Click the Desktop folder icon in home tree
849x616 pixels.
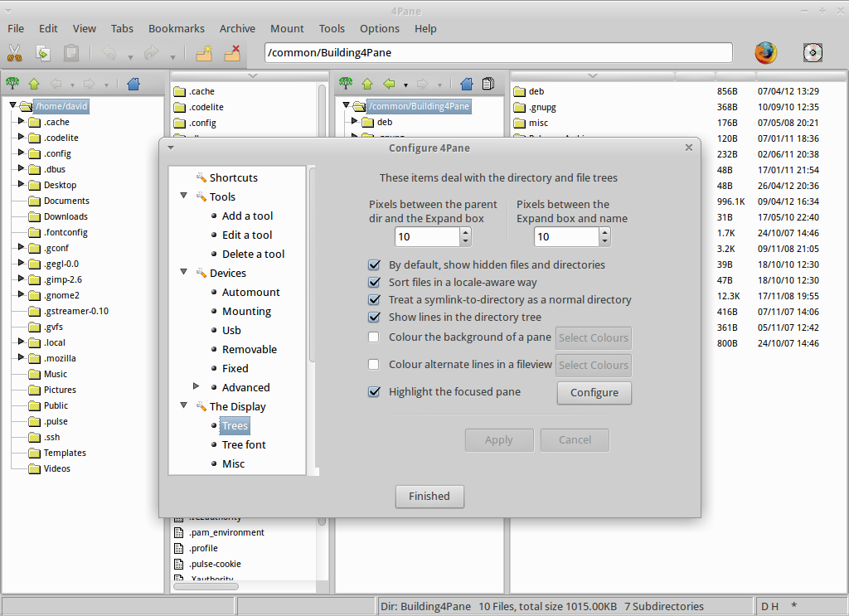pyautogui.click(x=35, y=185)
